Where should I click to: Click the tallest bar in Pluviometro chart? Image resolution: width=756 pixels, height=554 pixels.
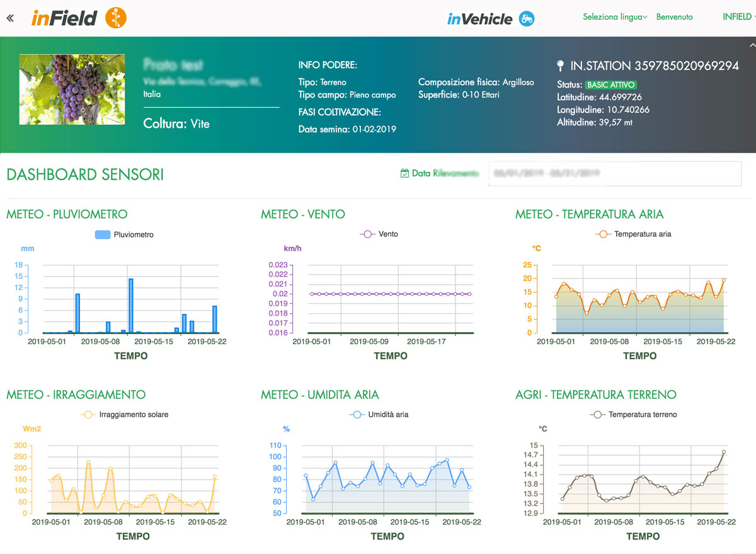(131, 306)
